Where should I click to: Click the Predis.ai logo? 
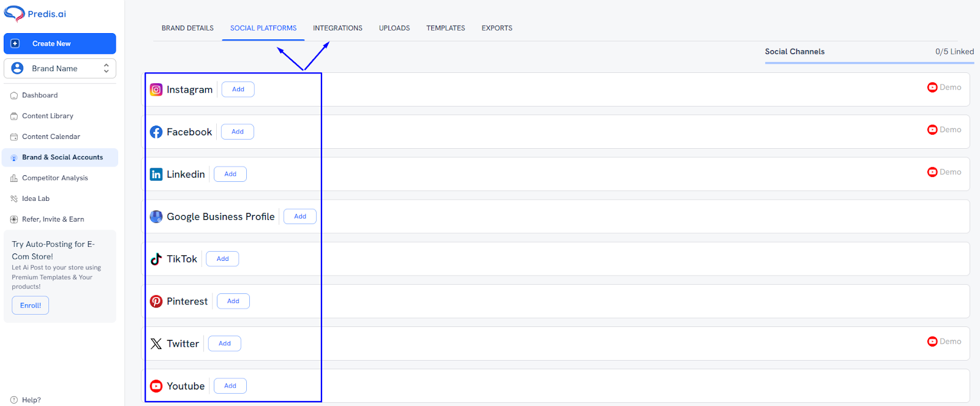pos(35,13)
